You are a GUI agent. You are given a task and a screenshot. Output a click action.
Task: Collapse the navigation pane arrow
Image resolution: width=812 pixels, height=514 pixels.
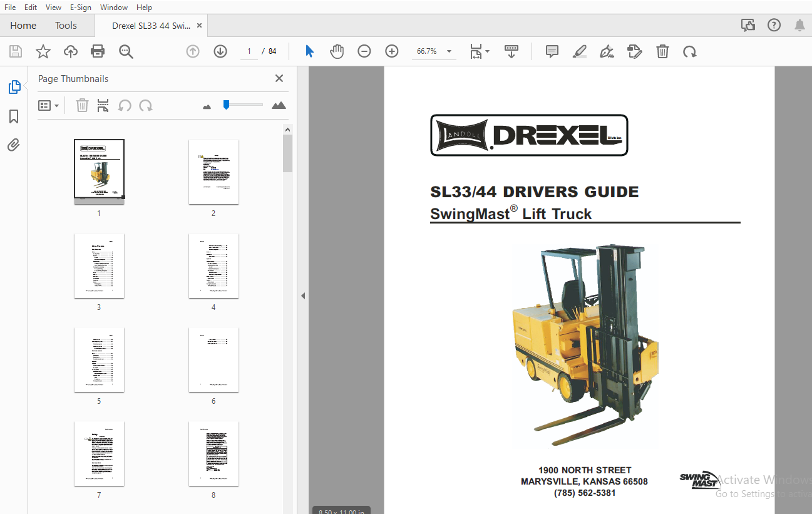click(x=303, y=296)
